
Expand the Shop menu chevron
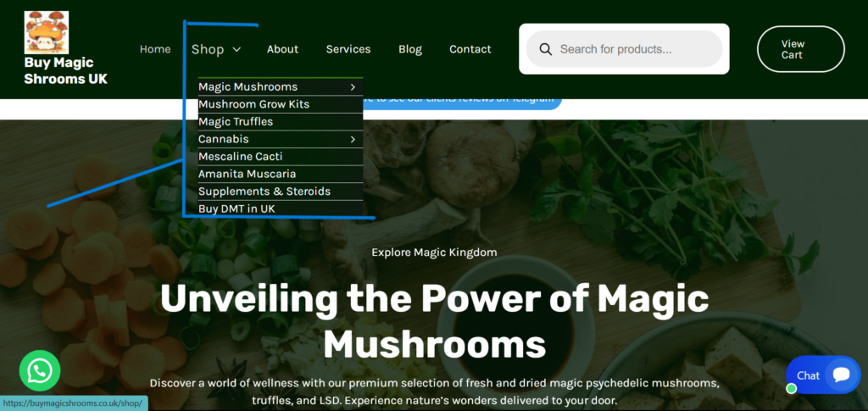click(x=236, y=49)
